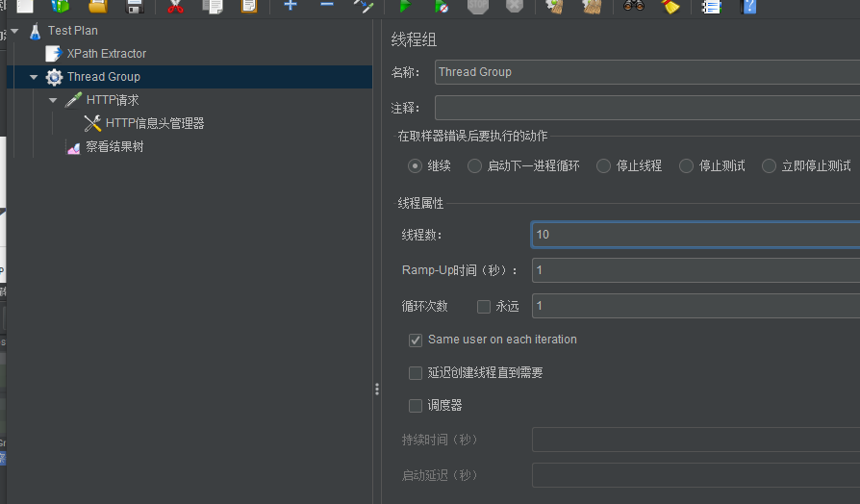The height and width of the screenshot is (504, 860).
Task: Select the 继续 radio button
Action: pyautogui.click(x=415, y=165)
